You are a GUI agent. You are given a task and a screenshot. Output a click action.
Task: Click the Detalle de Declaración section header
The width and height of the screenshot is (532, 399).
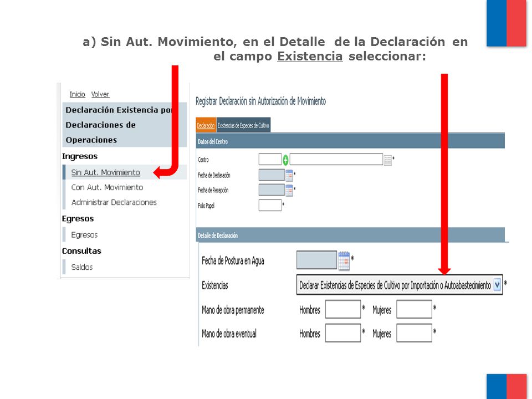click(350, 235)
